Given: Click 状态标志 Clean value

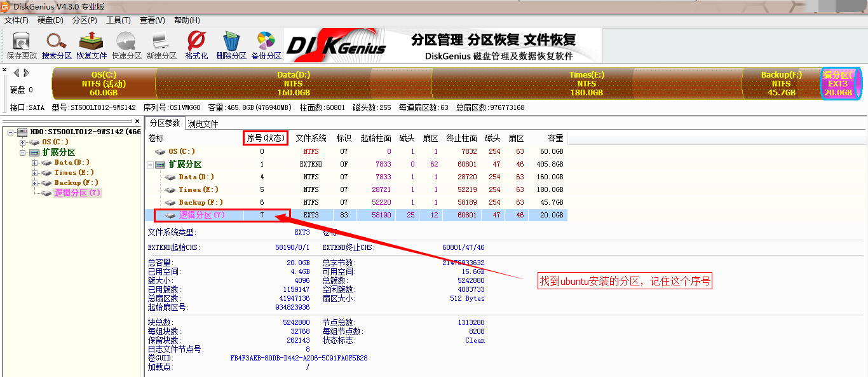Looking at the screenshot, I should pyautogui.click(x=475, y=340).
